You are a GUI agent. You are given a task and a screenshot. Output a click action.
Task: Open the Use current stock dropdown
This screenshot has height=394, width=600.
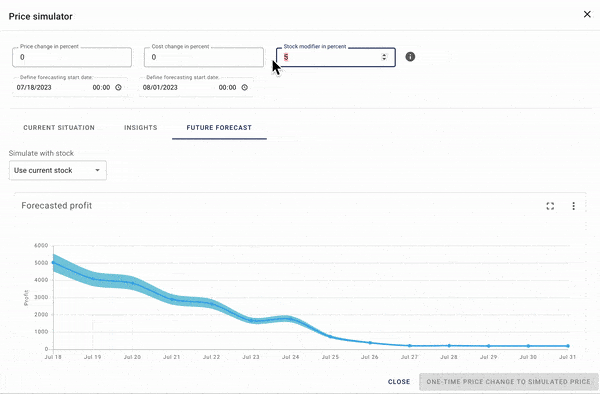(x=58, y=170)
